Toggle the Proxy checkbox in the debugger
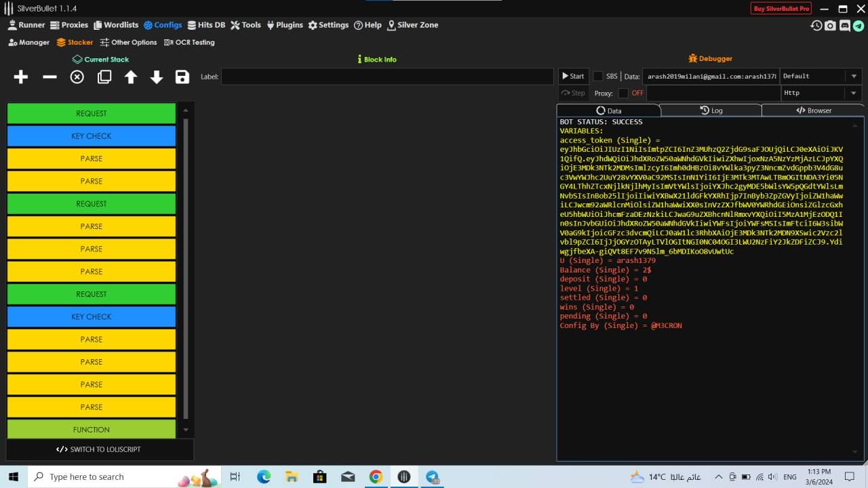The height and width of the screenshot is (488, 868). click(623, 93)
